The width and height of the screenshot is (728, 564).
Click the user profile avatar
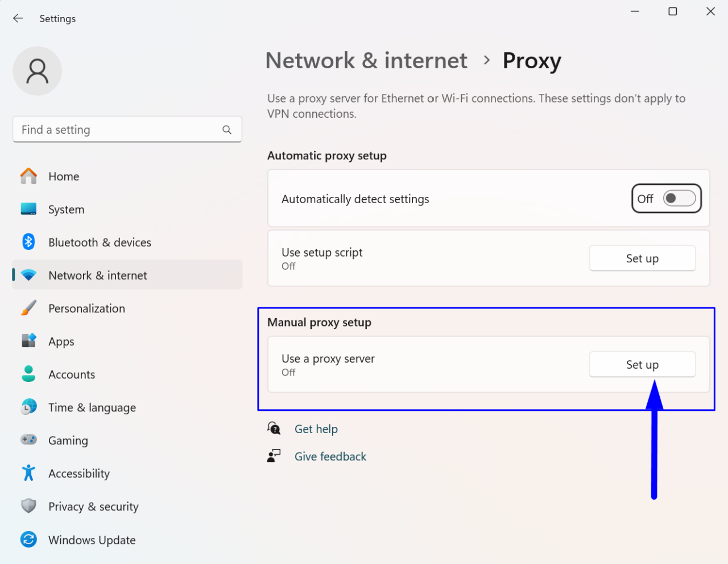click(37, 71)
